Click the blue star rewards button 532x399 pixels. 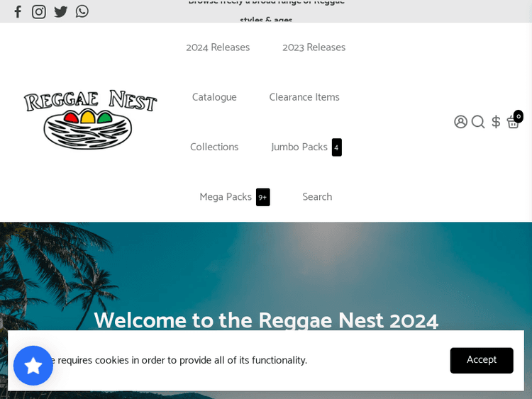pyautogui.click(x=33, y=366)
